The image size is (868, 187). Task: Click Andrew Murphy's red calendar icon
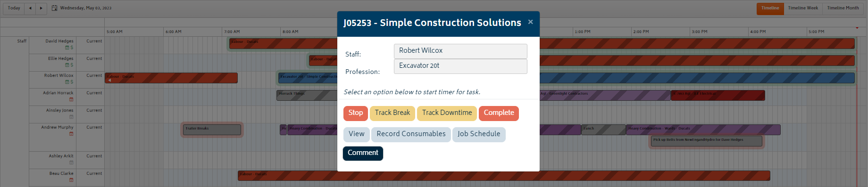(x=71, y=134)
